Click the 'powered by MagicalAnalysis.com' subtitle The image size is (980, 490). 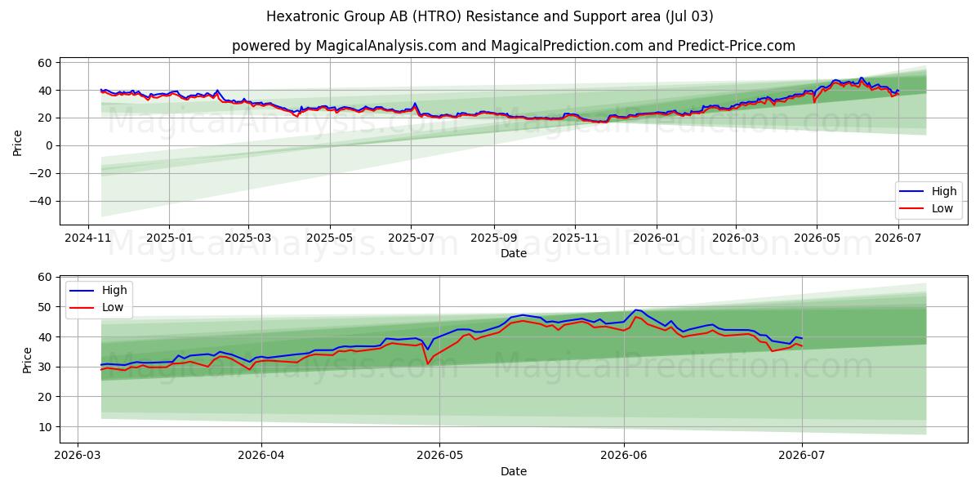pyautogui.click(x=514, y=46)
